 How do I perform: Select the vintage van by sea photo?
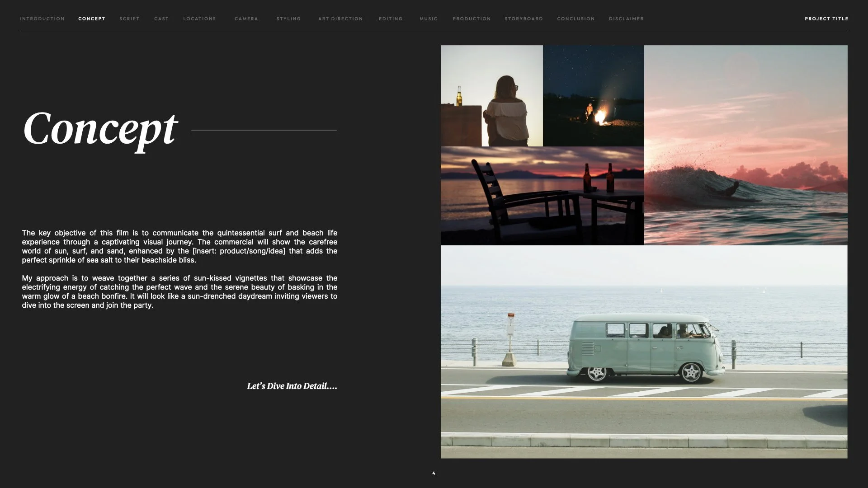644,352
